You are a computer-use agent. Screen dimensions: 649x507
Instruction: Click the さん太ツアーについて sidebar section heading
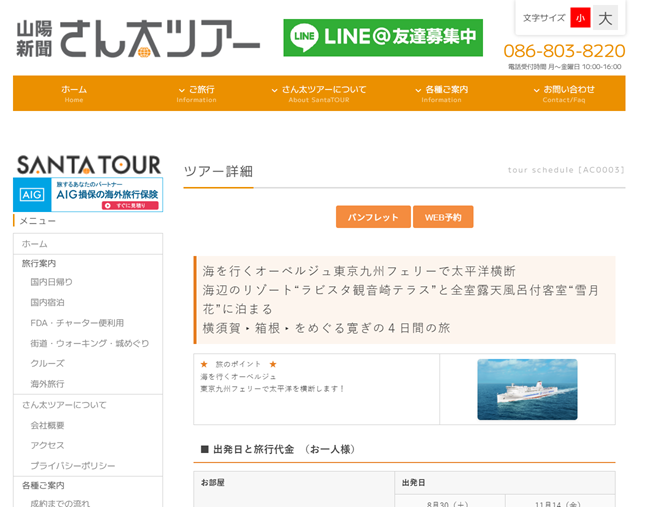tap(64, 405)
